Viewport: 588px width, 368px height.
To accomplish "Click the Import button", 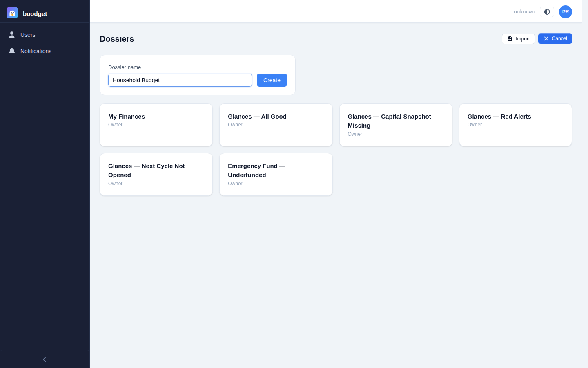I will coord(518,39).
